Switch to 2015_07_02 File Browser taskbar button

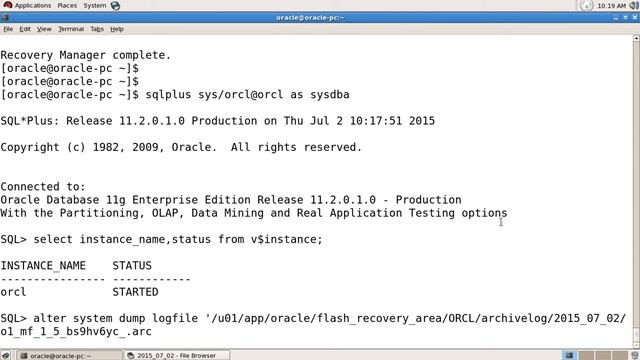(176, 356)
